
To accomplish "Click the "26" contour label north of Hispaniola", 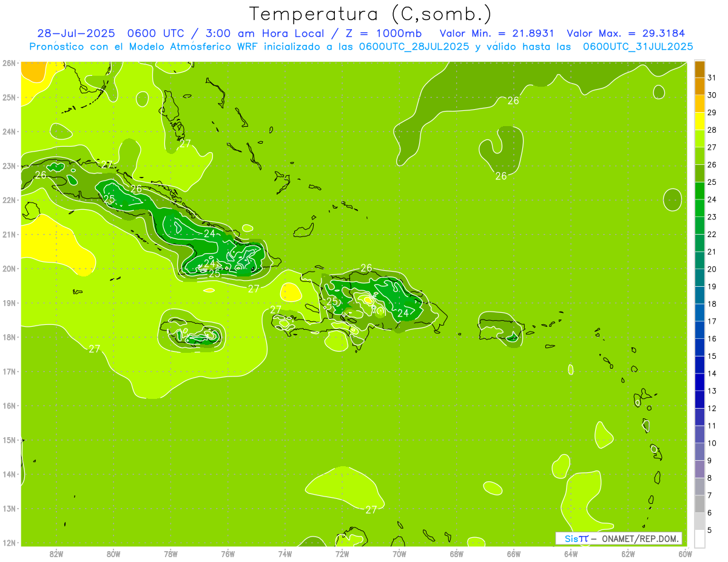I will [x=366, y=268].
